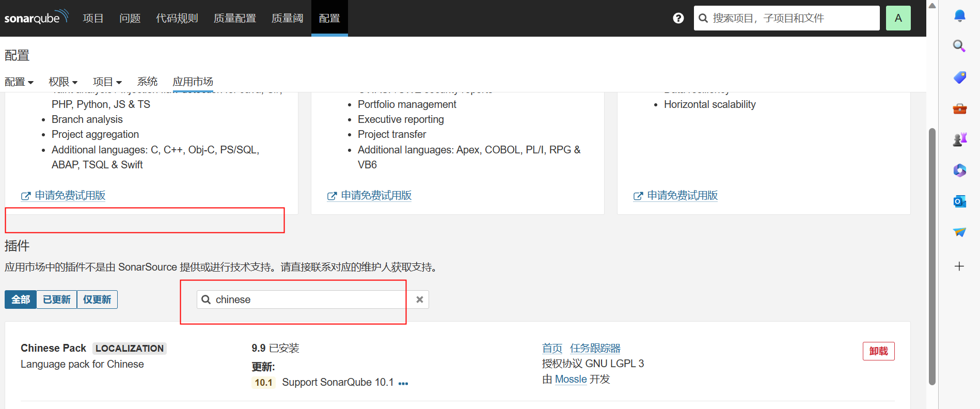Open Edge sidebar Microsoft 365 icon
Viewport: 980px width, 409px height.
click(x=959, y=170)
